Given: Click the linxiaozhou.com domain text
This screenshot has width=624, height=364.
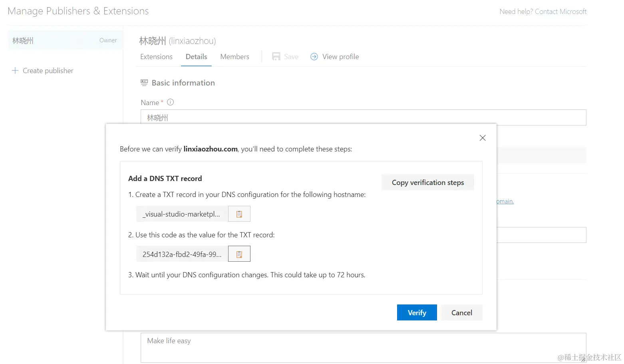Looking at the screenshot, I should [211, 149].
